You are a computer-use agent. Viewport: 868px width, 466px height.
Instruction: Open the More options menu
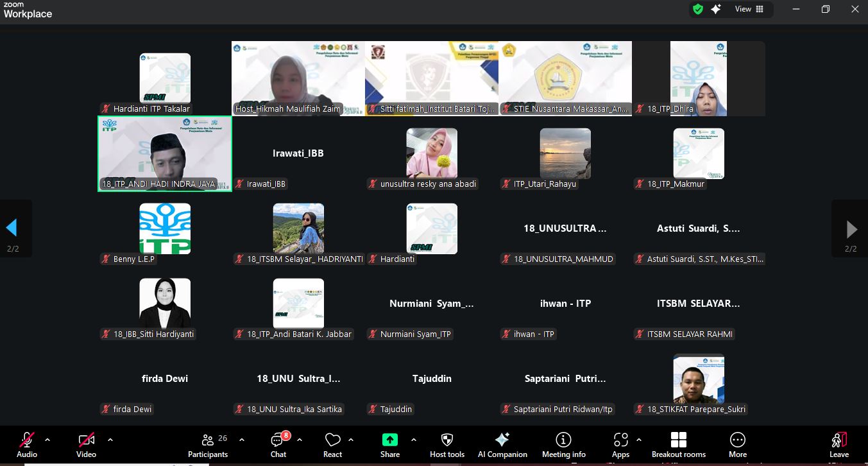pyautogui.click(x=737, y=445)
